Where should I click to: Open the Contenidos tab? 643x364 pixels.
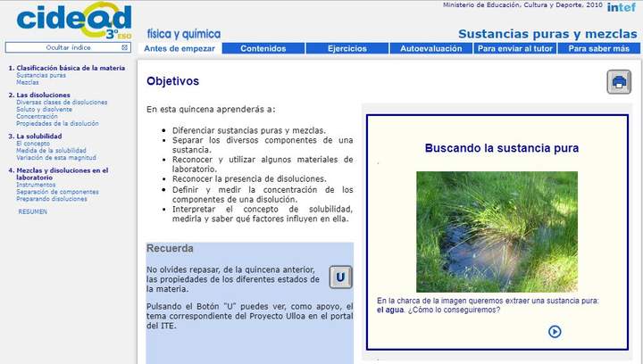click(263, 48)
